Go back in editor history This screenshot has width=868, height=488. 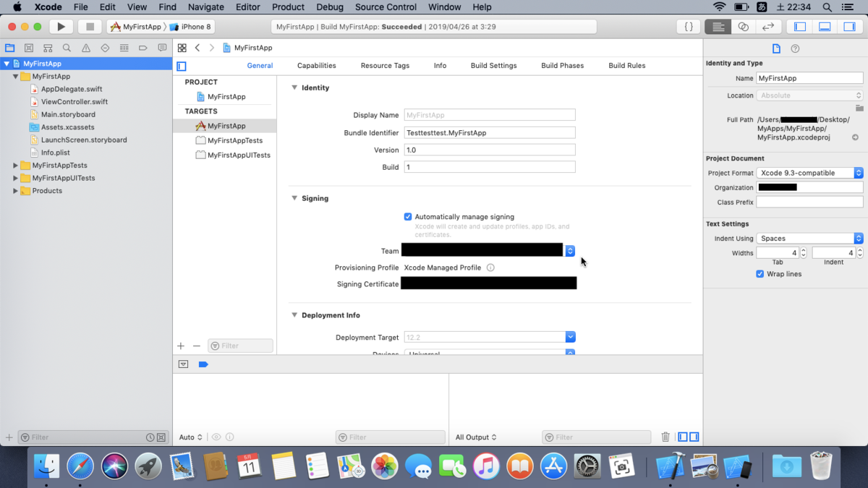pos(197,48)
